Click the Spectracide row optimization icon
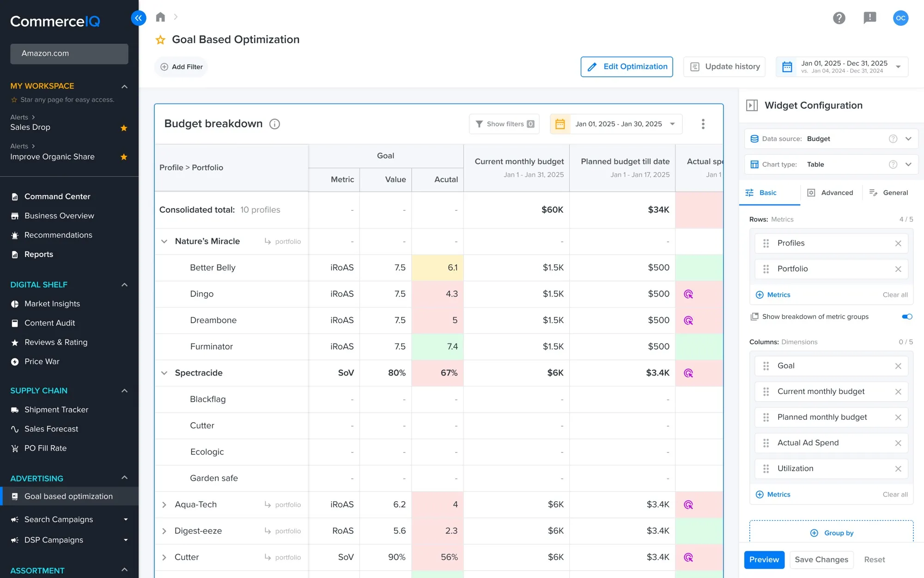This screenshot has width=924, height=578. [688, 373]
